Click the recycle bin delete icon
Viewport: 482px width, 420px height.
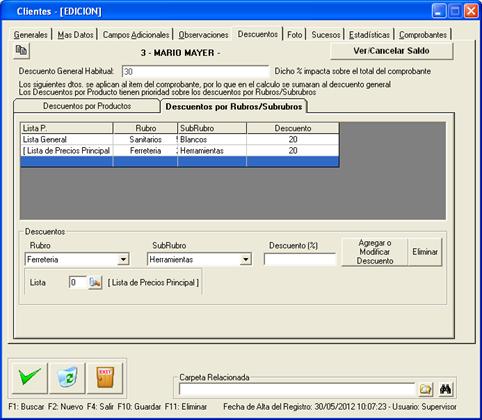coord(67,378)
